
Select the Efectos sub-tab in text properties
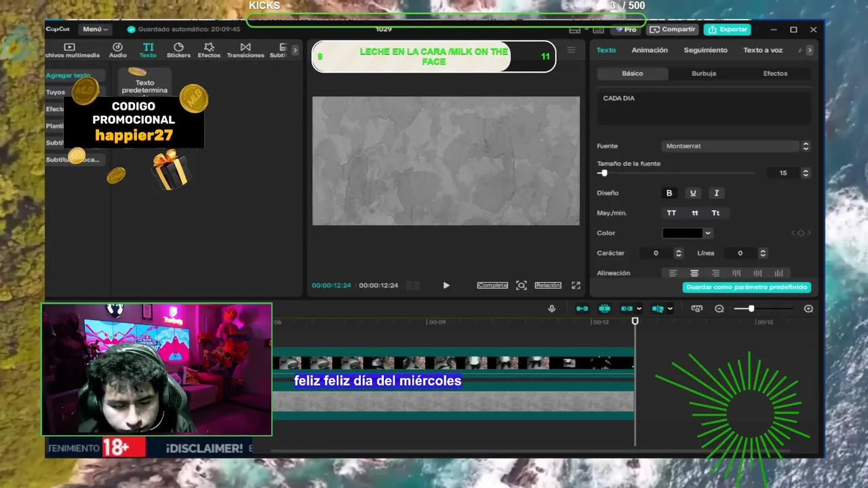[775, 73]
